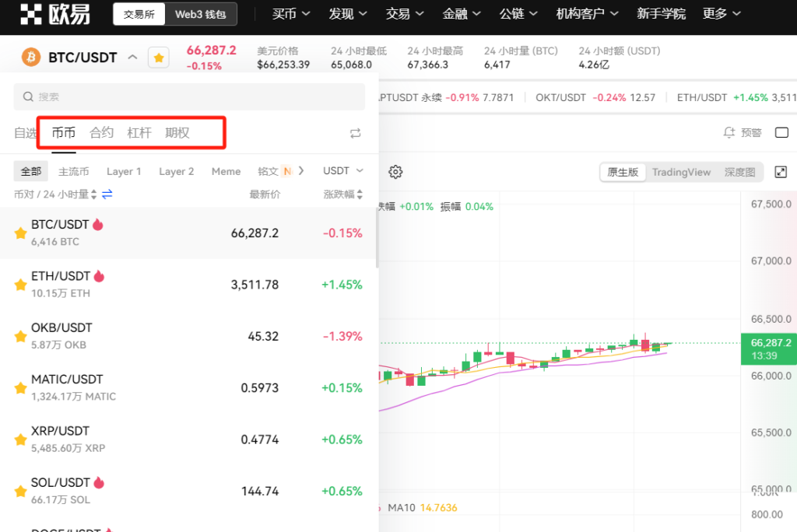Filter by 主流币 category
Image resolution: width=797 pixels, height=532 pixels.
pyautogui.click(x=74, y=171)
